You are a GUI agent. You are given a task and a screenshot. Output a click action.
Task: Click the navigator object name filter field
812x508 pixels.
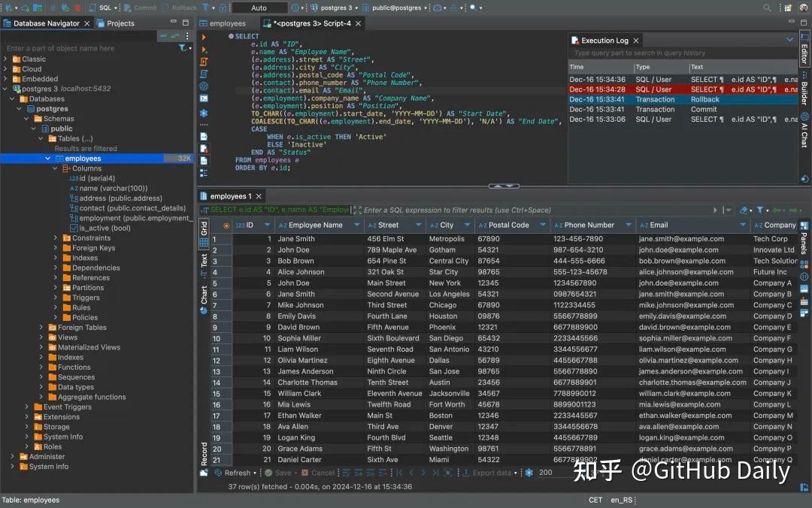coord(88,48)
